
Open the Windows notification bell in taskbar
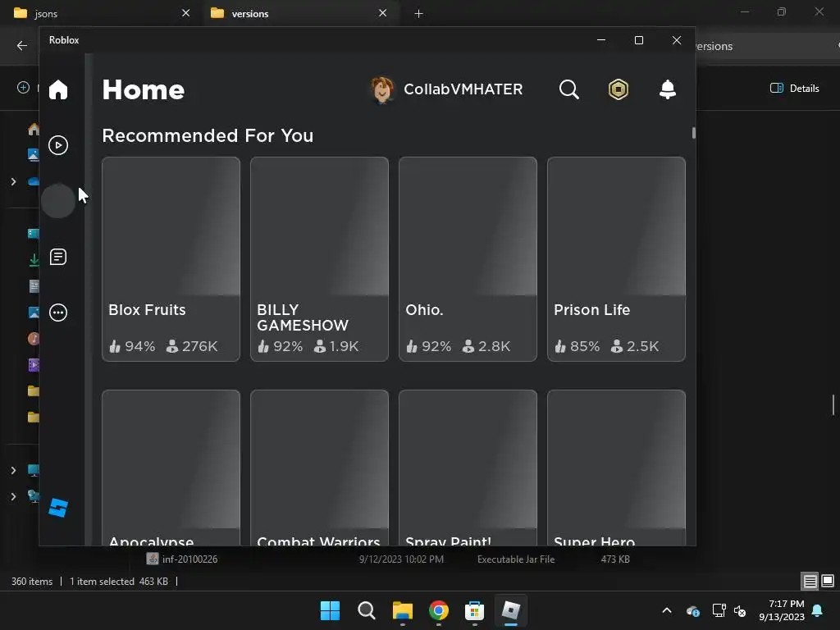[x=818, y=610]
